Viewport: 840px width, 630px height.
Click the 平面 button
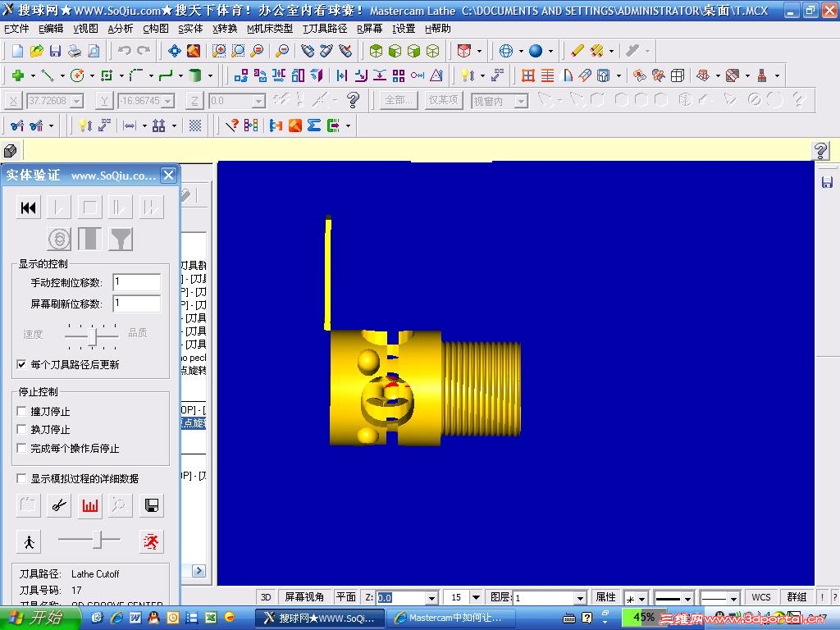(346, 597)
